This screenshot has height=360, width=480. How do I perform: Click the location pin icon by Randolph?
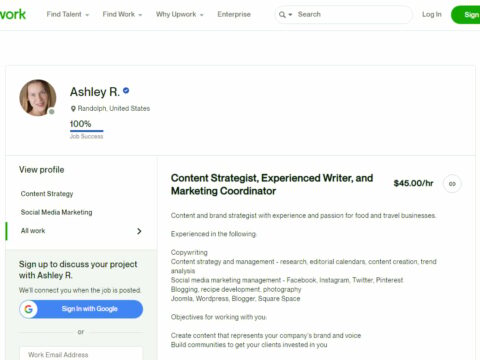click(x=73, y=109)
